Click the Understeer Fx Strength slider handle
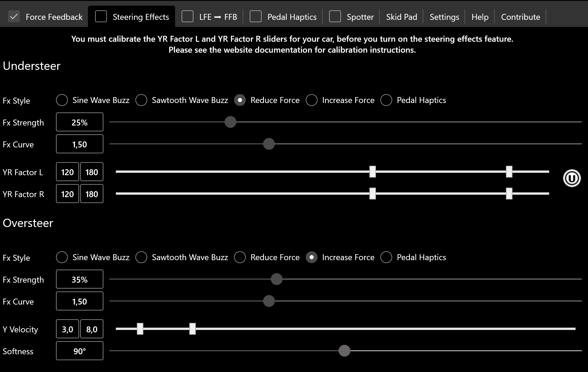 (x=230, y=122)
